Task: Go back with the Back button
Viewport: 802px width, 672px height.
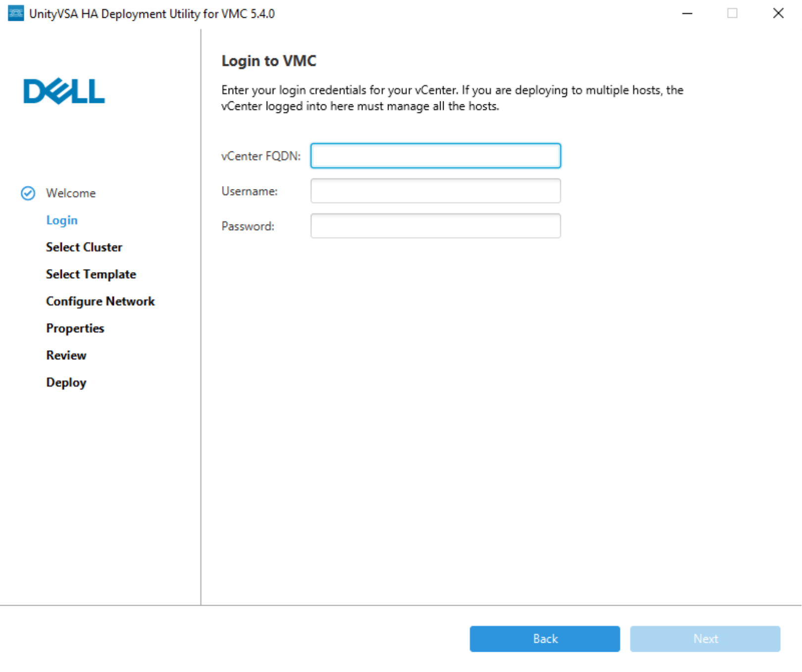Action: (545, 639)
